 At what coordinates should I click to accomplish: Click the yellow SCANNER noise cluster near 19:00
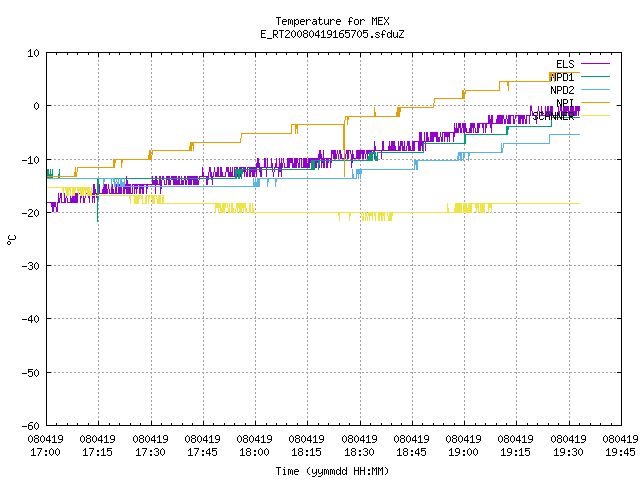pyautogui.click(x=469, y=208)
